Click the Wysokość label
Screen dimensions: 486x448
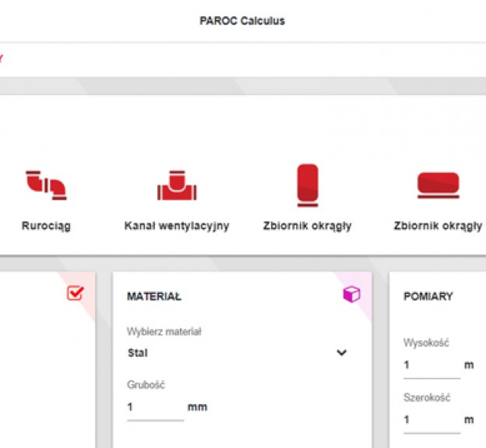pos(426,343)
